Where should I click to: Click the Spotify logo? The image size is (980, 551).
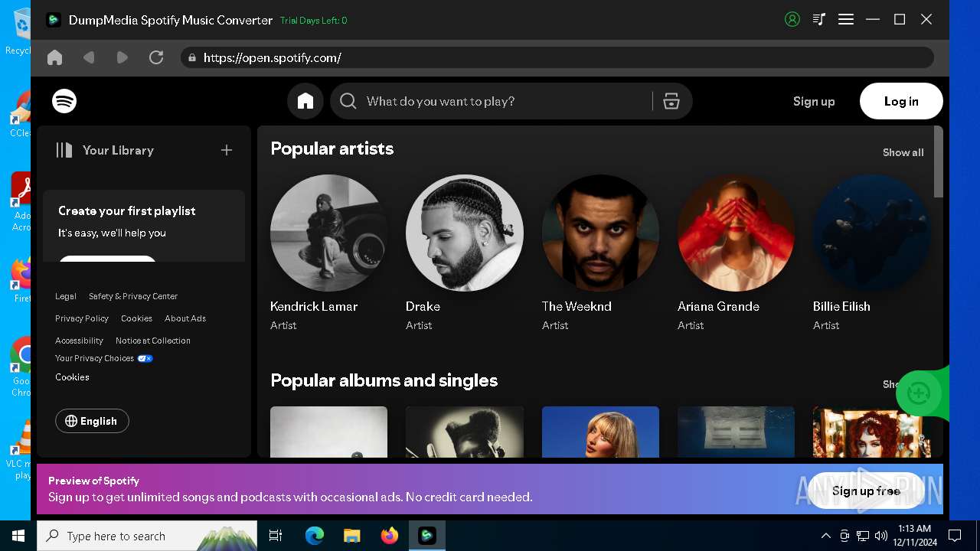tap(64, 101)
